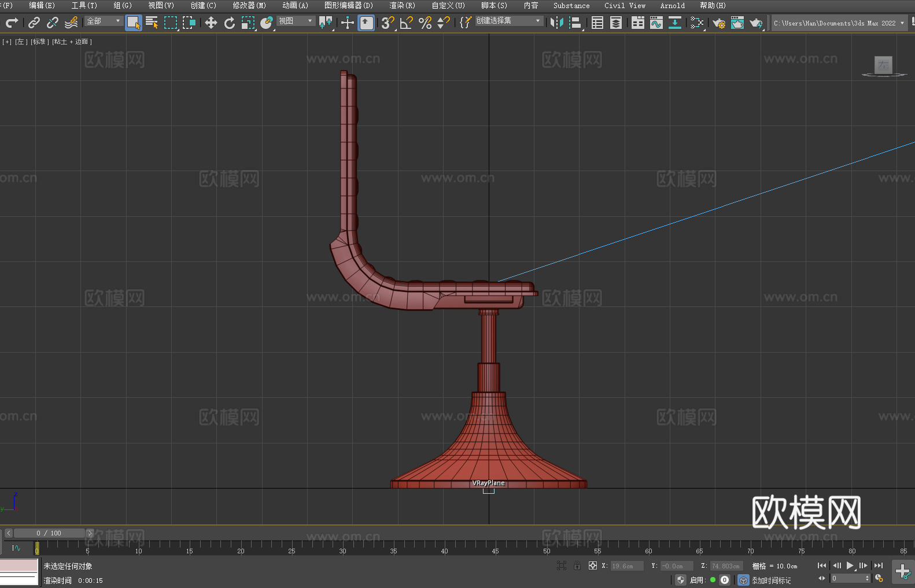Toggle Absolute/Offset transform mode
Image resolution: width=915 pixels, height=588 pixels.
pos(592,565)
